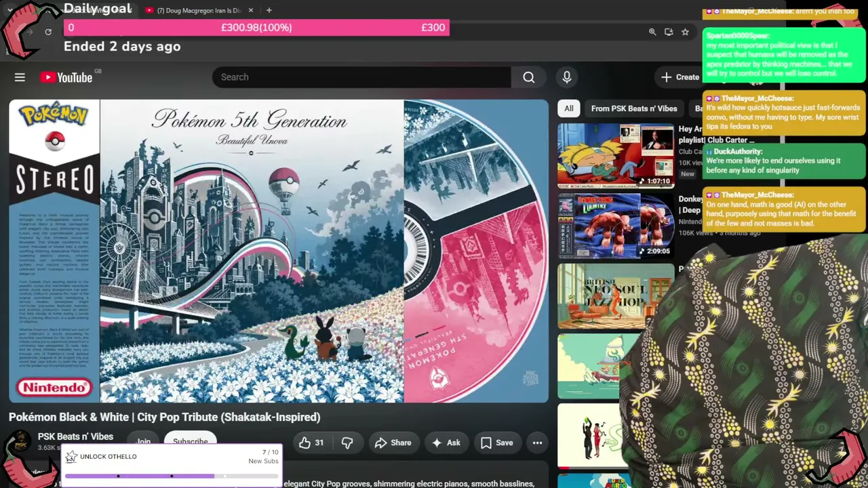Click the video title 'Pokémon Black & White | City Pop Tribute'
Image resolution: width=868 pixels, height=488 pixels.
(164, 417)
